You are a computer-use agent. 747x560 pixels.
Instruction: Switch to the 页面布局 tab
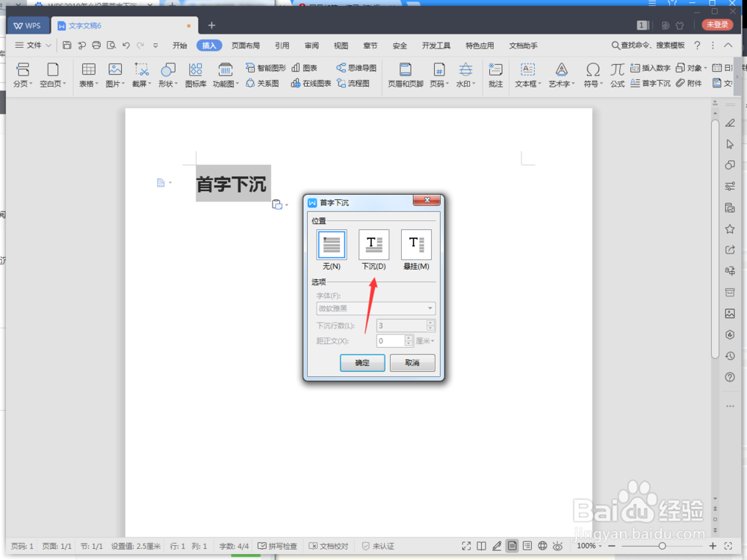click(x=246, y=46)
